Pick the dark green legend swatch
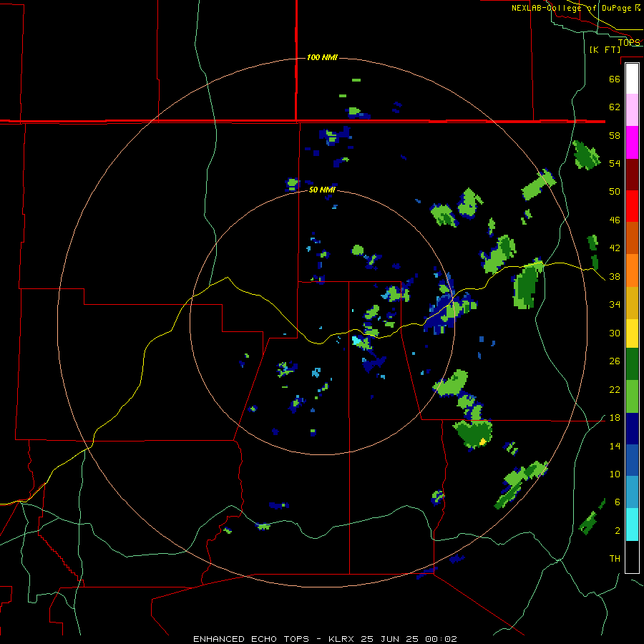This screenshot has width=644, height=644. 632,364
